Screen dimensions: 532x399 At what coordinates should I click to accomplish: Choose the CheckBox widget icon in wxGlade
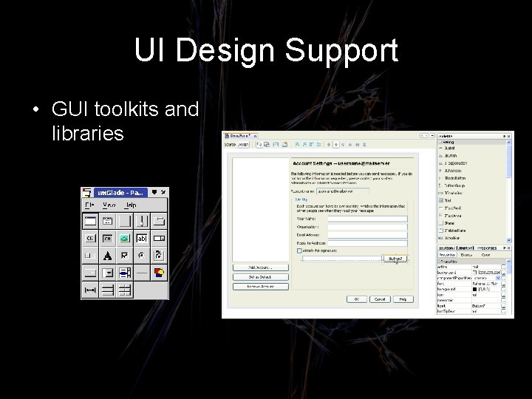tap(125, 256)
